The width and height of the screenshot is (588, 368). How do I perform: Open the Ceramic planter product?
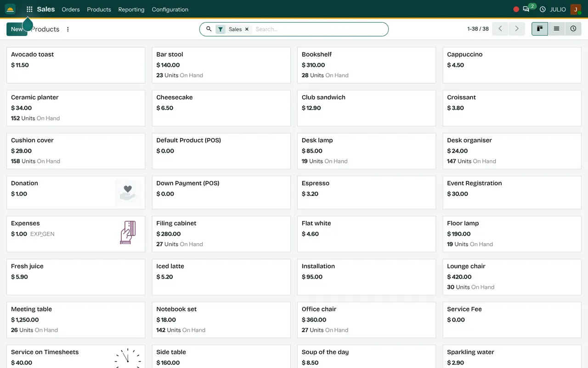[x=76, y=108]
